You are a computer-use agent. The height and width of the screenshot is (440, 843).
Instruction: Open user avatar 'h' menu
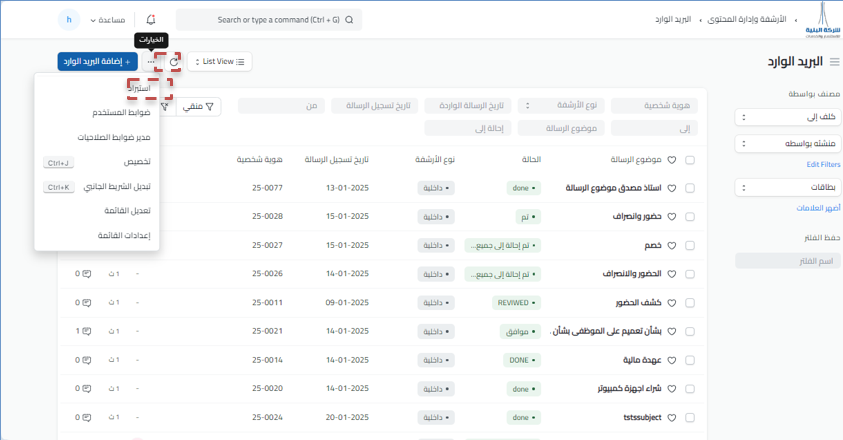(69, 20)
